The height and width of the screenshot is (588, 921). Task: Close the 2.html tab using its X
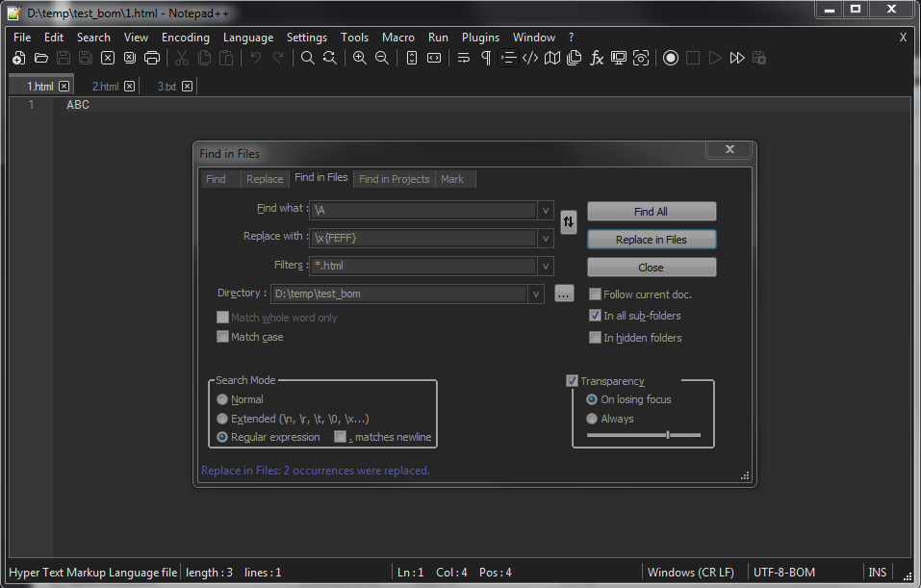point(129,87)
